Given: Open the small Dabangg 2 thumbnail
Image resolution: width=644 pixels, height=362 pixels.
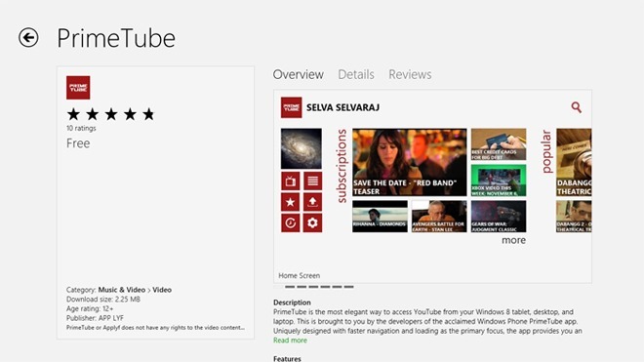Looking at the screenshot, I should 574,217.
